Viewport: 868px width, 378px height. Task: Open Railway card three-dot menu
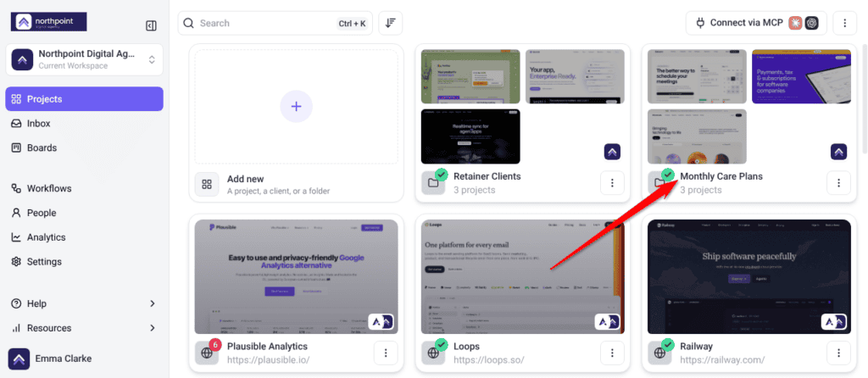pos(838,353)
